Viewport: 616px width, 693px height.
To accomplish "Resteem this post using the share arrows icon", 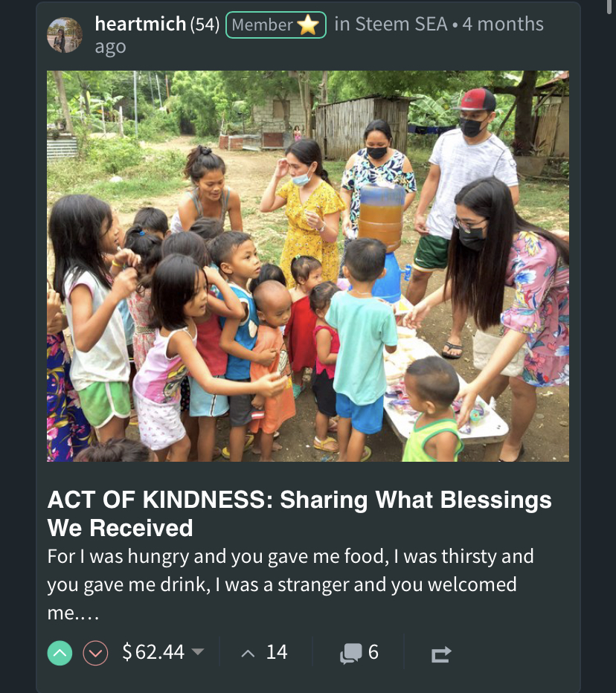I will coord(440,654).
